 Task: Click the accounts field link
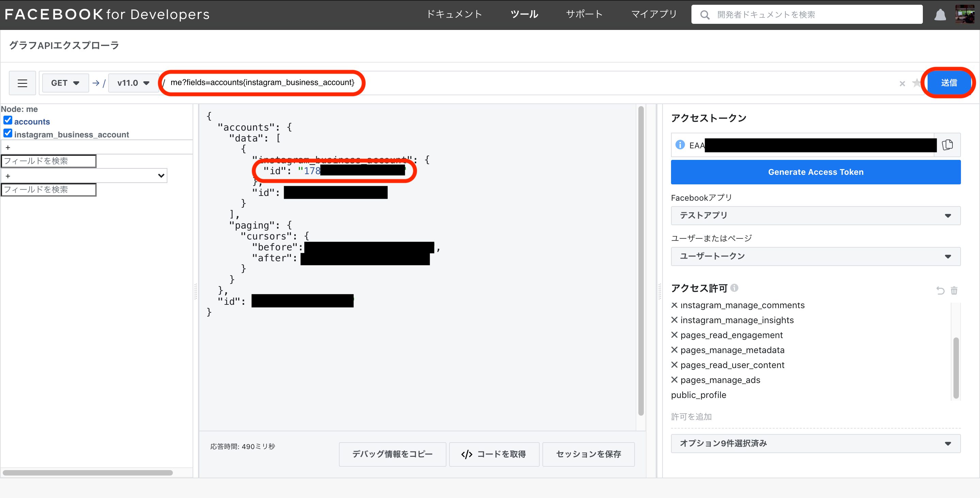tap(32, 122)
